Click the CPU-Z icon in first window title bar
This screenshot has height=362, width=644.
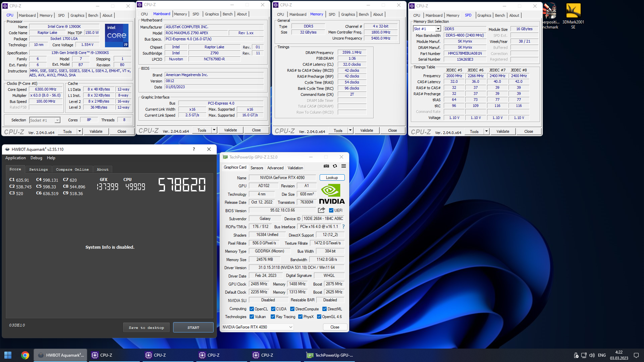tap(5, 6)
